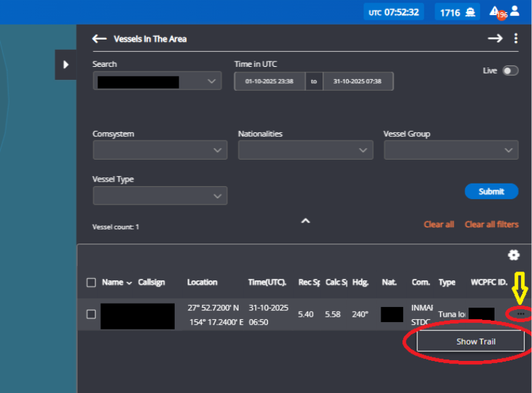The width and height of the screenshot is (532, 393).
Task: Click the 5.40 recorded speed value
Action: 306,315
